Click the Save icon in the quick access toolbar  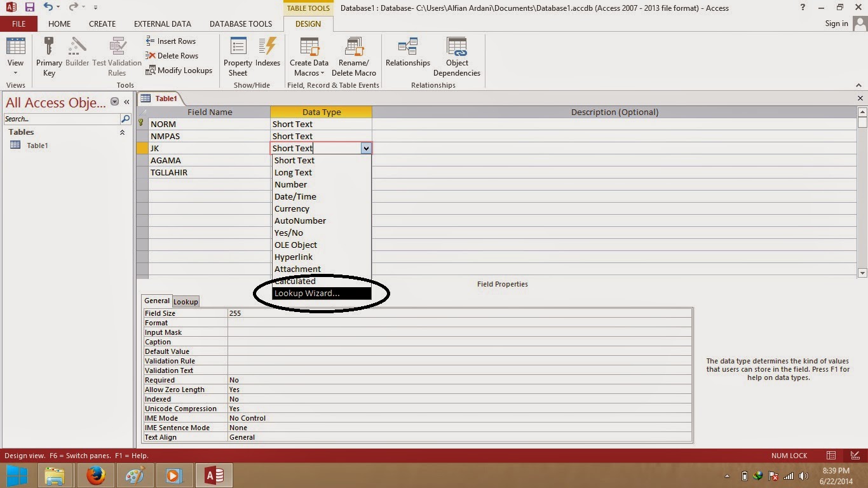(29, 7)
